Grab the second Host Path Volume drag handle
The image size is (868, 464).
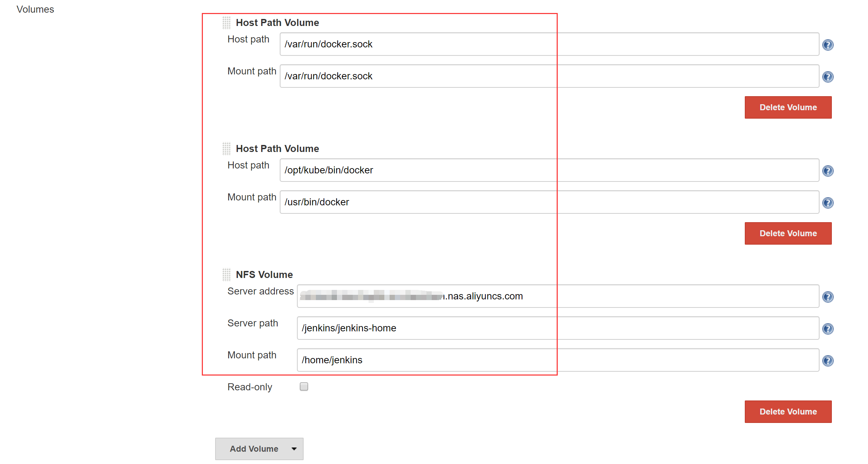[226, 148]
